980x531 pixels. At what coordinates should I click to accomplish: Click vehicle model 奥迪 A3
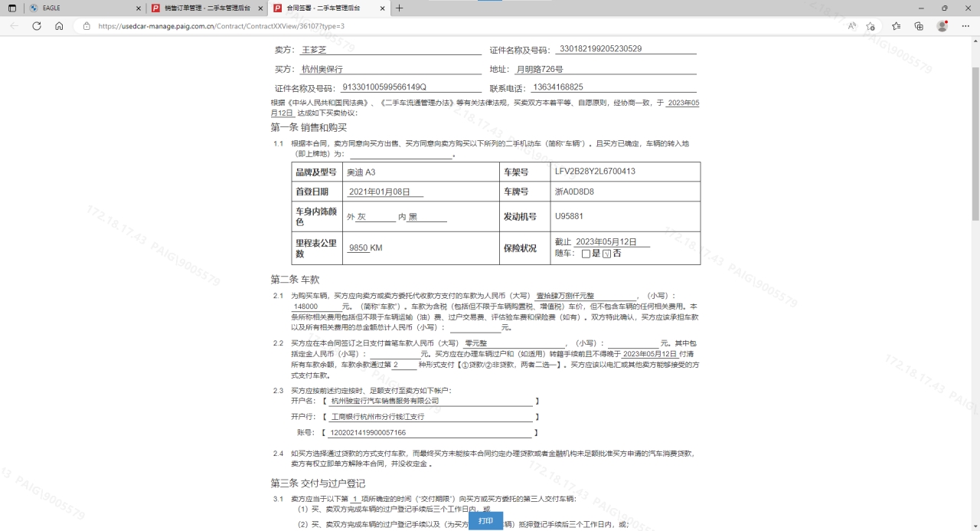pos(361,172)
